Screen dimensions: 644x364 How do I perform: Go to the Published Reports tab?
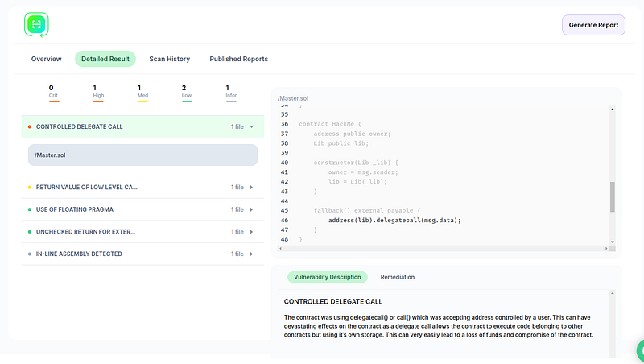[238, 59]
